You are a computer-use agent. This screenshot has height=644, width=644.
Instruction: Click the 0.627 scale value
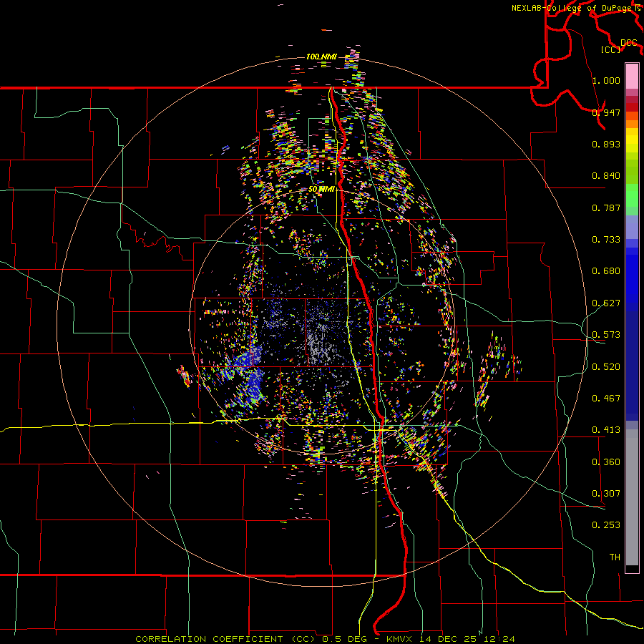[606, 303]
